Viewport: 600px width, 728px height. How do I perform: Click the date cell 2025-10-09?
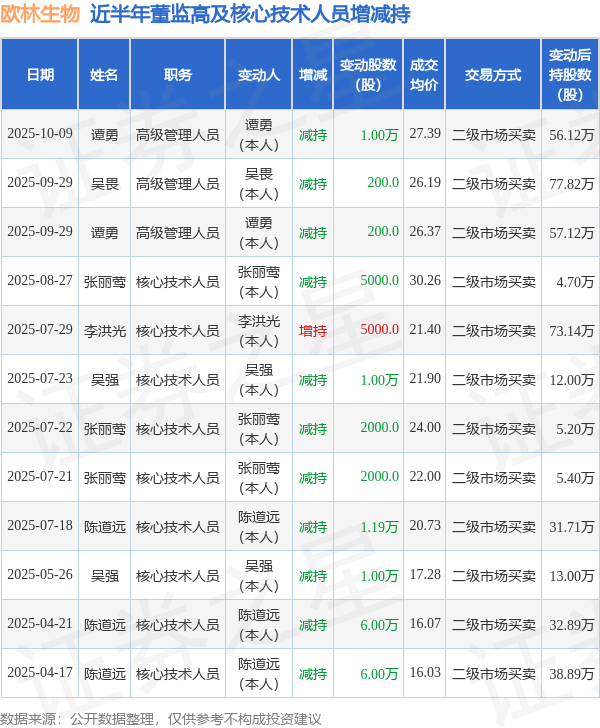pos(40,134)
